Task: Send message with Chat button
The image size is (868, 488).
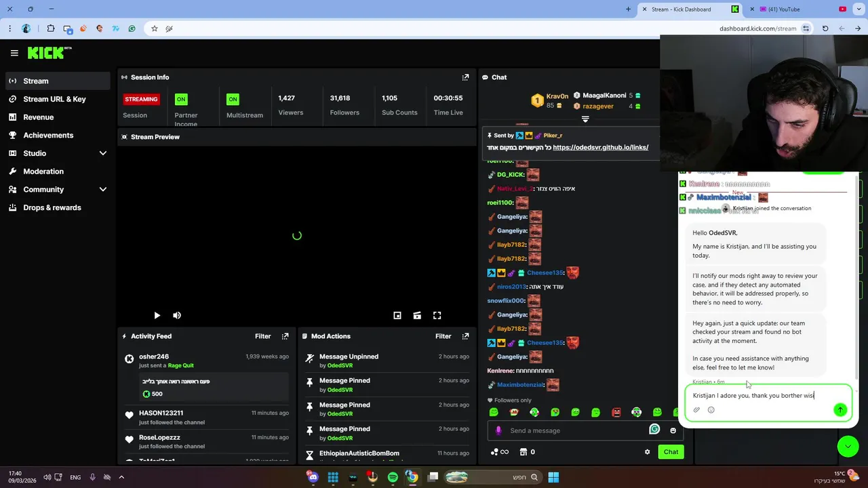Action: pyautogui.click(x=671, y=452)
